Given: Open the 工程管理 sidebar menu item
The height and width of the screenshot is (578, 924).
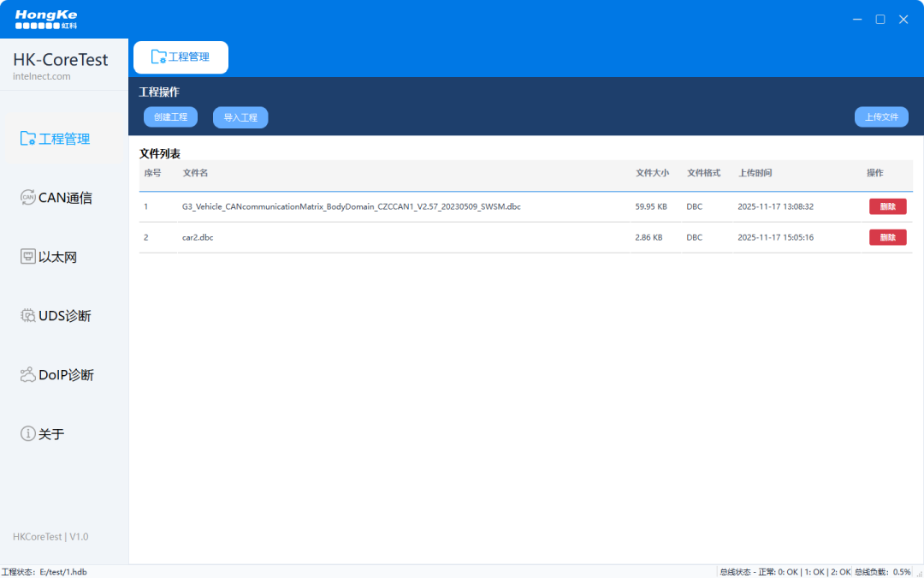Looking at the screenshot, I should coord(64,139).
